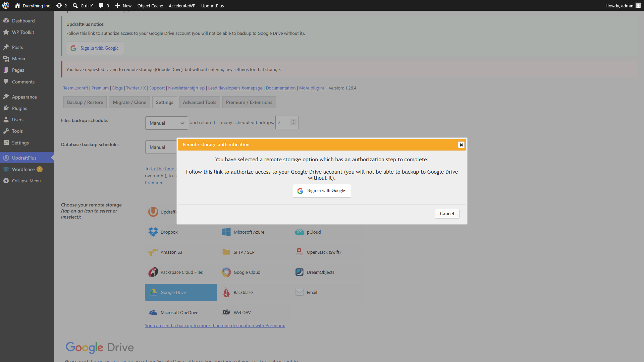Open the TeamUpdraft link
This screenshot has width=644, height=362.
pyautogui.click(x=75, y=88)
